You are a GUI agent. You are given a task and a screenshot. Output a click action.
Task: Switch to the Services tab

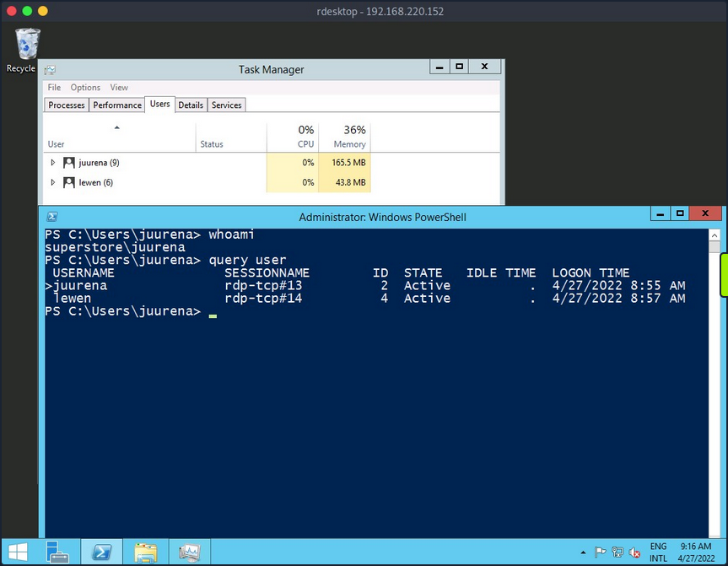tap(226, 105)
